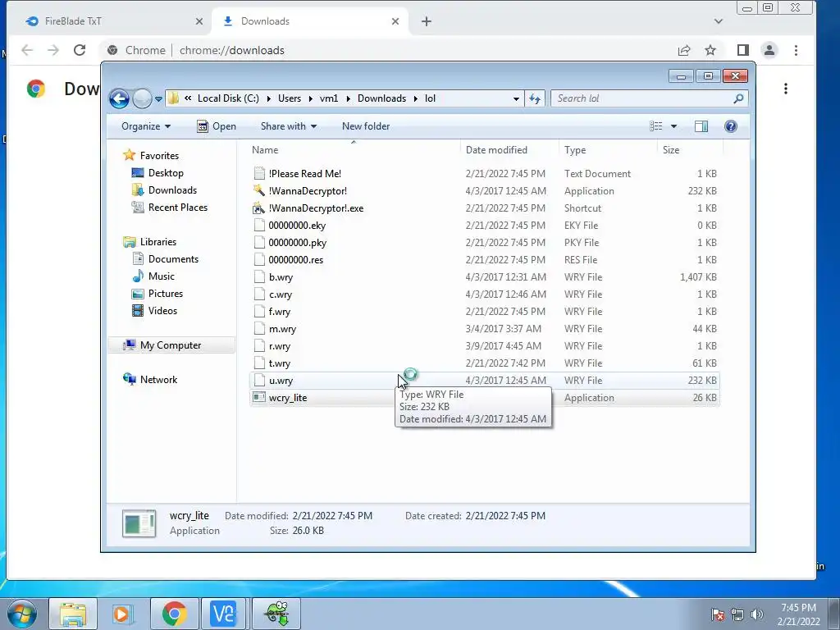Select file 00000000.res
Screen dimensions: 840x630
click(x=484, y=260)
